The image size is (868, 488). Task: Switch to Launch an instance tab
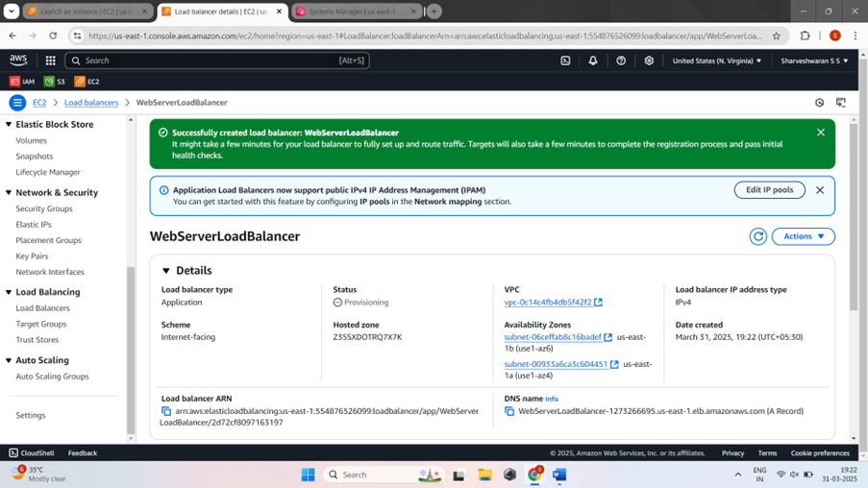coord(88,12)
